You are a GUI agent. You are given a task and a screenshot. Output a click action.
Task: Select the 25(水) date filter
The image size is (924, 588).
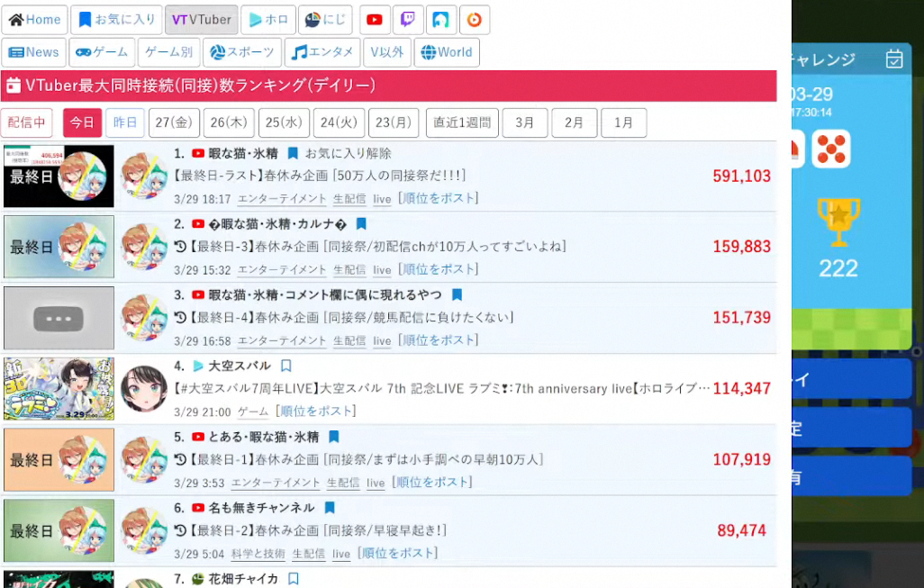pos(284,122)
